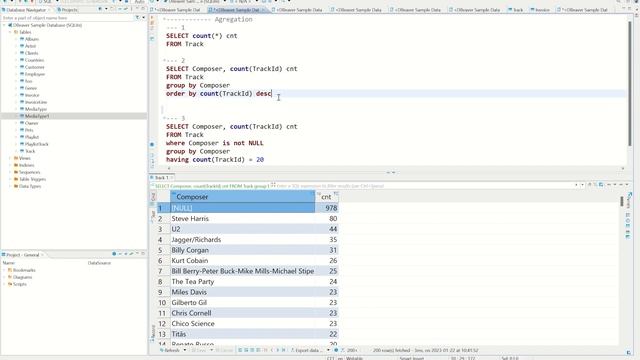Open the navigator filter dropdown arrow
Viewport: 640px width, 360px height.
click(143, 18)
